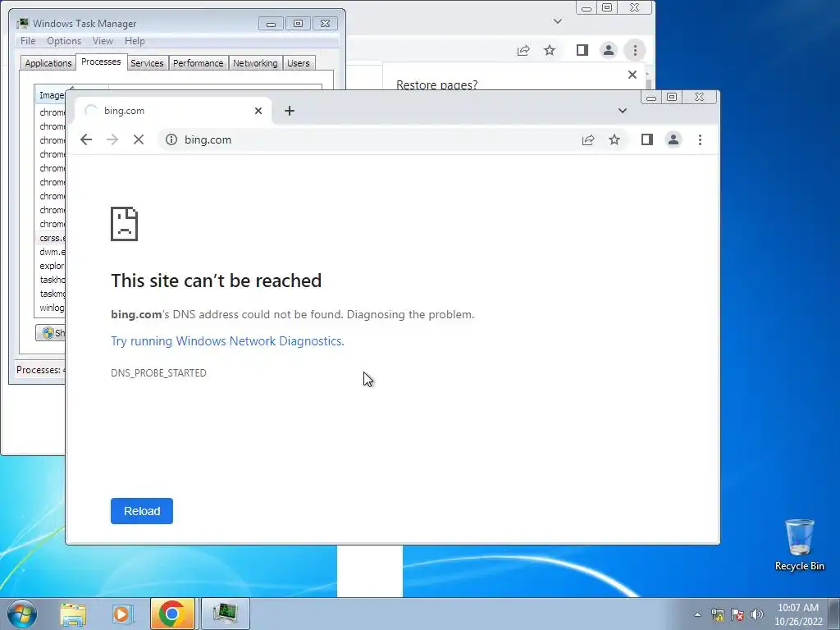Open Action Center flag tray icon
The height and width of the screenshot is (630, 840).
(737, 614)
